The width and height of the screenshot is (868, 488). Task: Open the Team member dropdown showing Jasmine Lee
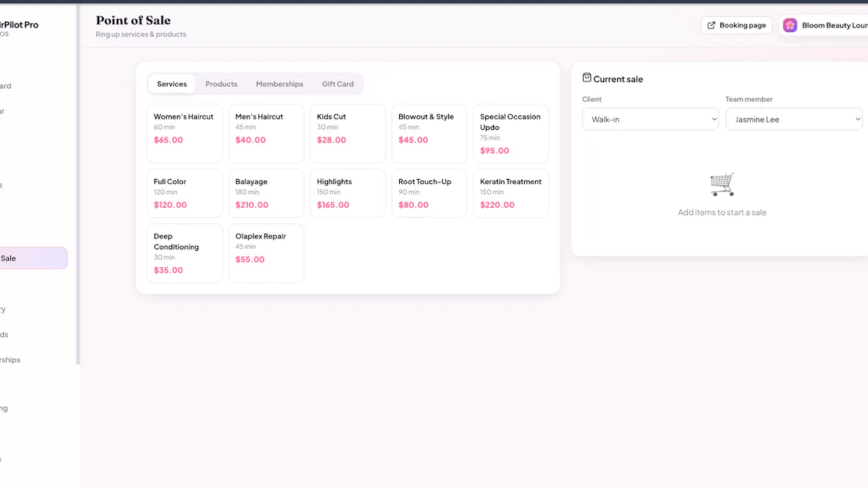coord(794,119)
